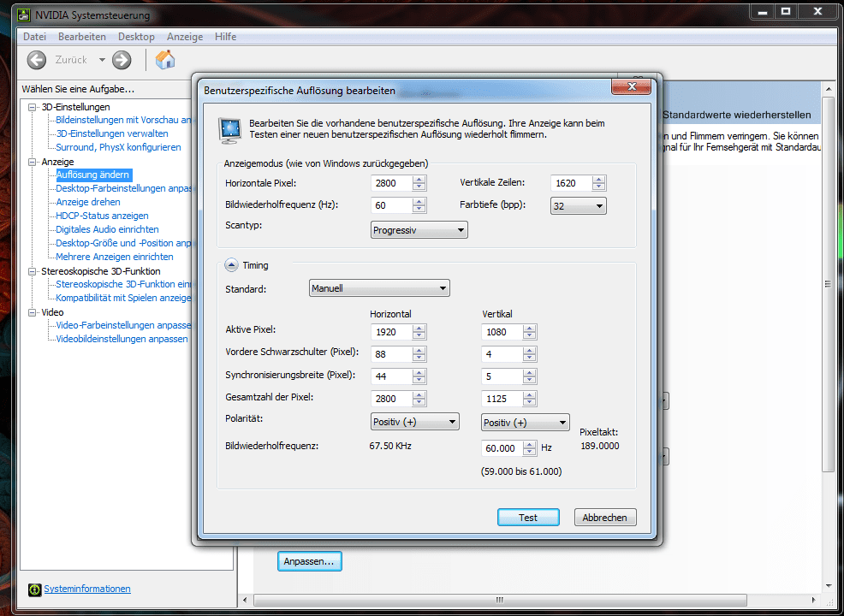Viewport: 844px width, 616px height.
Task: Increase horizontal Aktive Pixel with up arrow
Action: [x=419, y=329]
